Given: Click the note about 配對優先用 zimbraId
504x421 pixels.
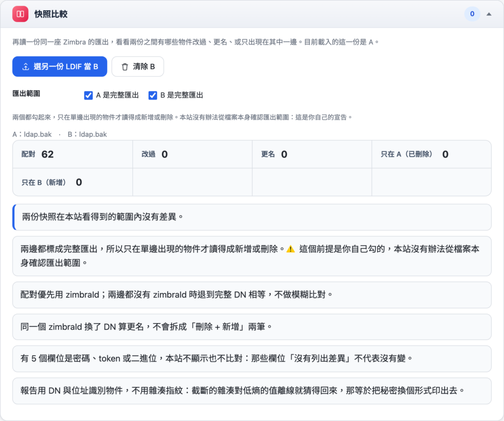Looking at the screenshot, I should 252,295.
